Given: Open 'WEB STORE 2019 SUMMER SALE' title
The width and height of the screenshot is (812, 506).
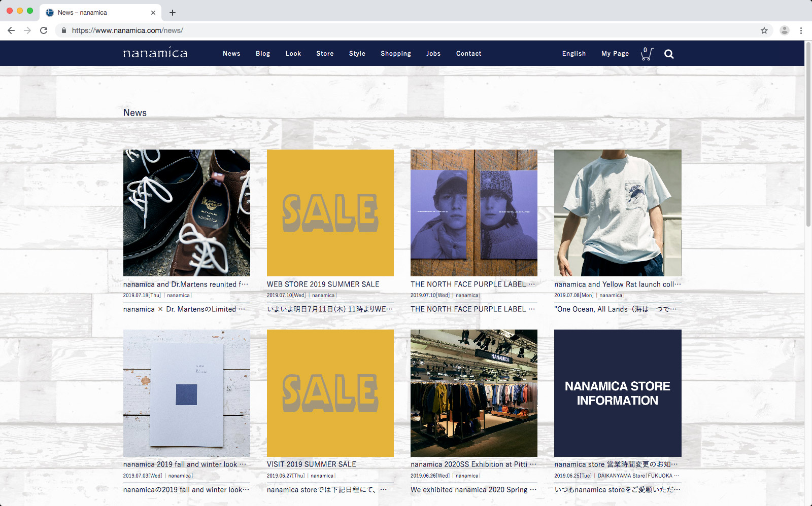Looking at the screenshot, I should click(x=323, y=284).
